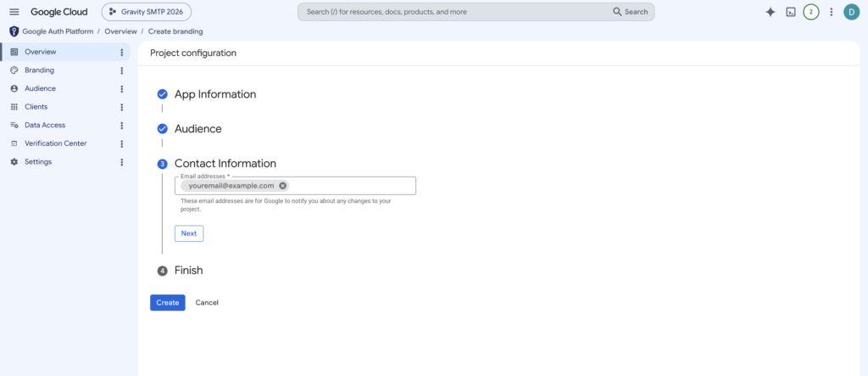Remove the youremail@example.com chip
This screenshot has height=376, width=868.
coord(283,186)
